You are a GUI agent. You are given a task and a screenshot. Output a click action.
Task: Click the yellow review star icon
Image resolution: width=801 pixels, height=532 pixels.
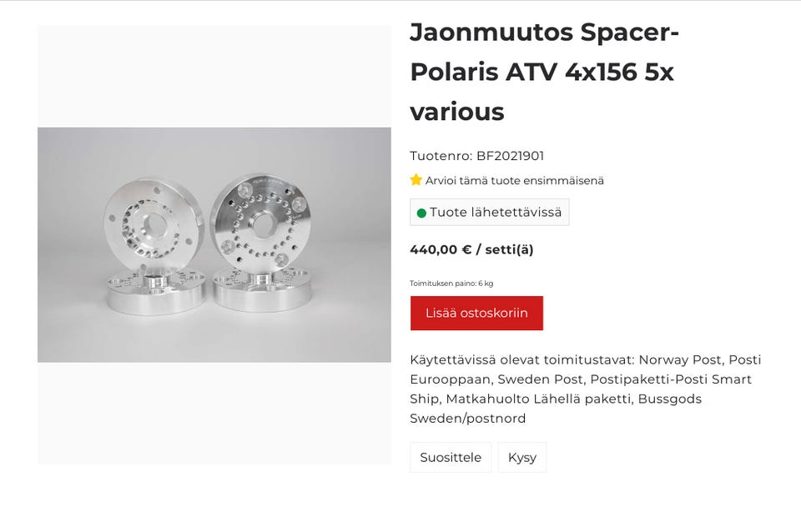(x=416, y=180)
